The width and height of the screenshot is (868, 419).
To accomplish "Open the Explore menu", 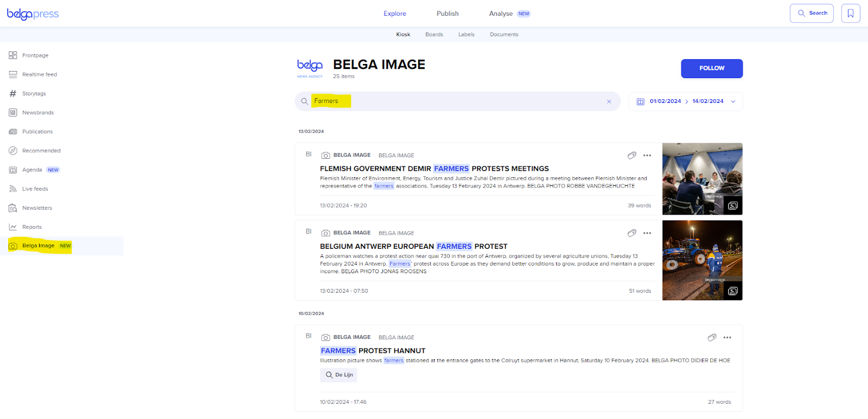I will (395, 14).
